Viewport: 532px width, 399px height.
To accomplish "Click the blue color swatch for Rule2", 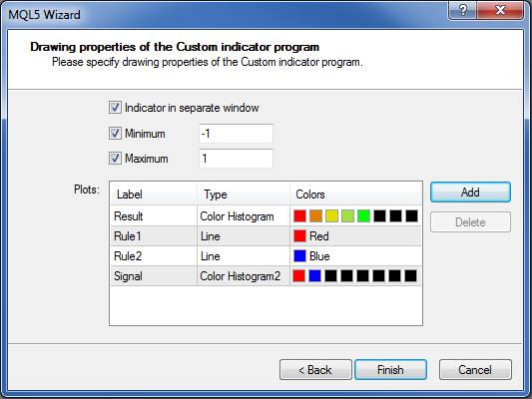I will coord(299,256).
